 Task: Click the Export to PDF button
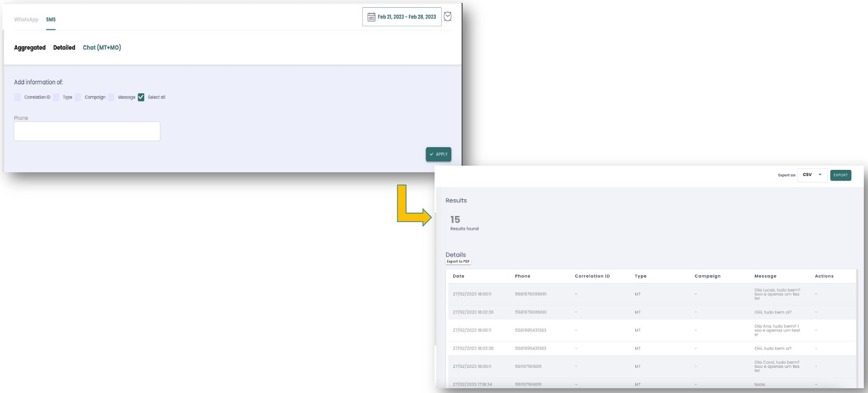[459, 261]
